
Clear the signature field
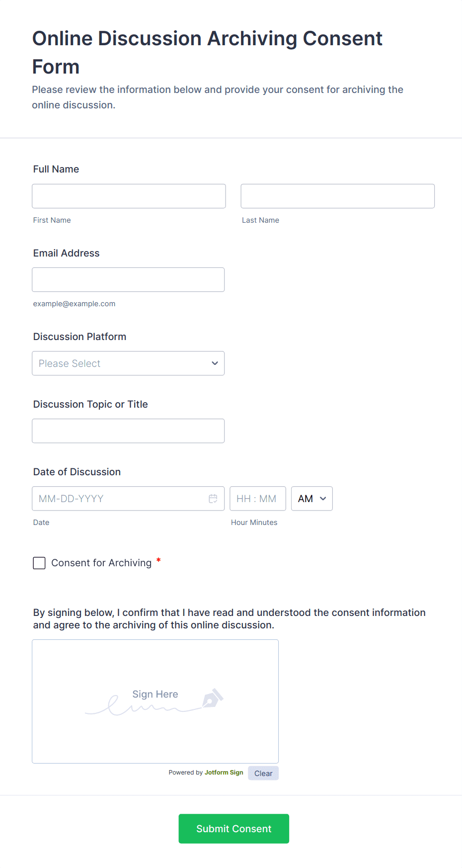pos(263,773)
